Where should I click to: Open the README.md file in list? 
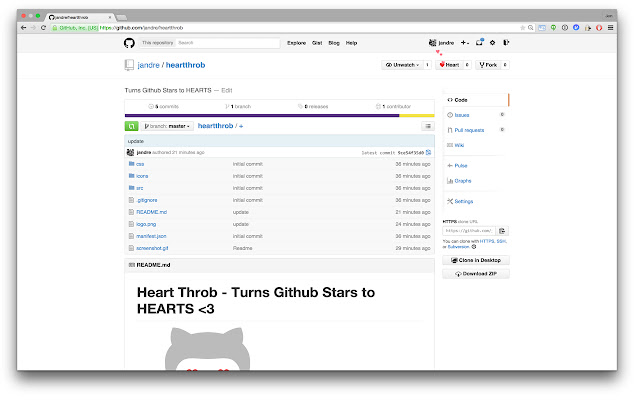click(151, 212)
